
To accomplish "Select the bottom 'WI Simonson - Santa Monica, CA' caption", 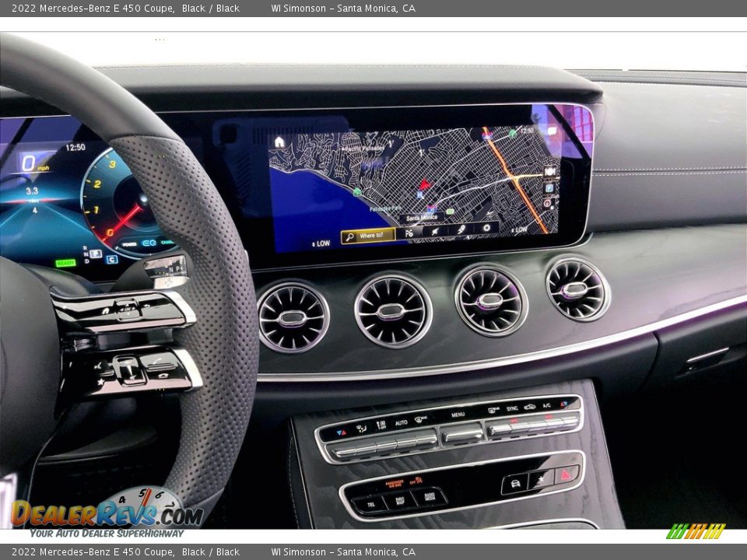I will click(343, 552).
